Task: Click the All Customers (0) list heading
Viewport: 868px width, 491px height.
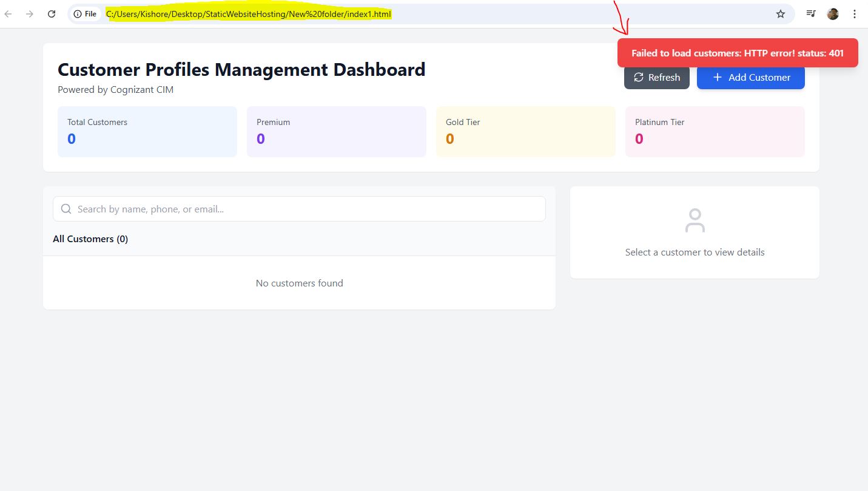Action: 90,239
